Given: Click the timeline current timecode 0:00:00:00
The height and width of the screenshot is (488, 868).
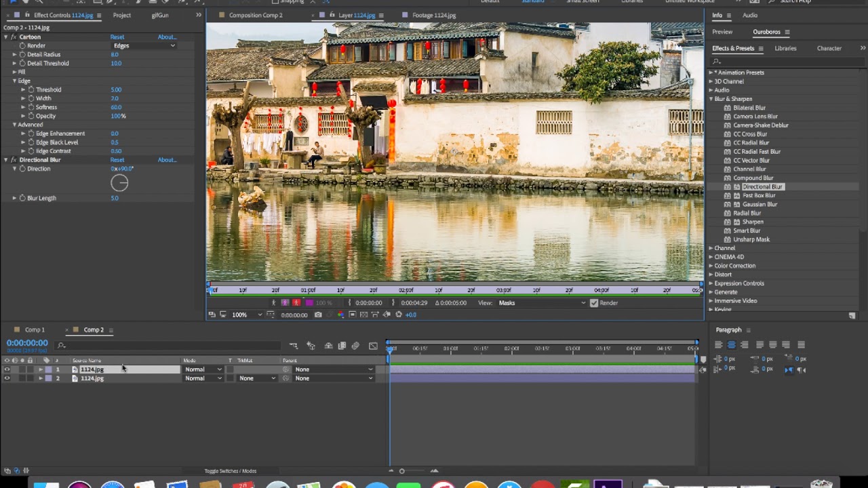Looking at the screenshot, I should click(x=27, y=343).
